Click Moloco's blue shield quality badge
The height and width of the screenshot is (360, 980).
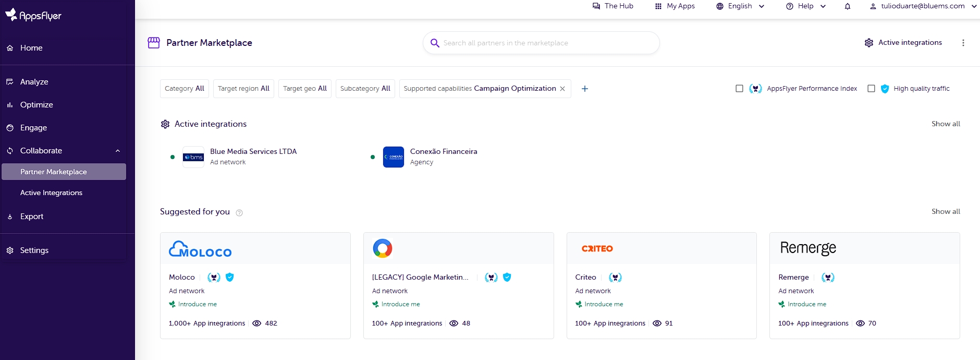click(230, 278)
